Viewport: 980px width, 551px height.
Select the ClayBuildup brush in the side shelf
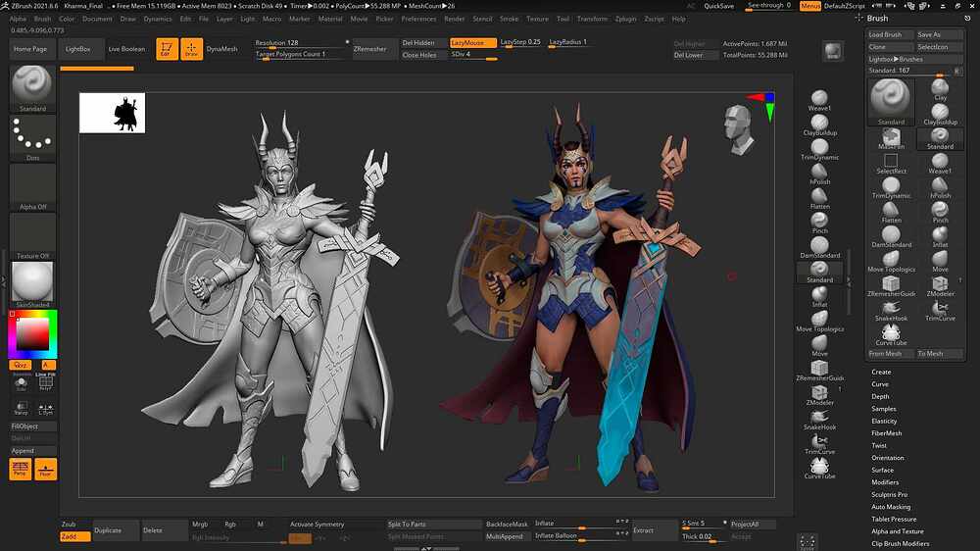coord(819,125)
